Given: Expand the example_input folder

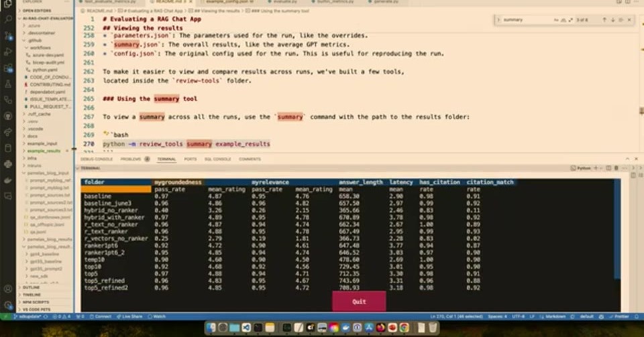Looking at the screenshot, I should pos(42,143).
